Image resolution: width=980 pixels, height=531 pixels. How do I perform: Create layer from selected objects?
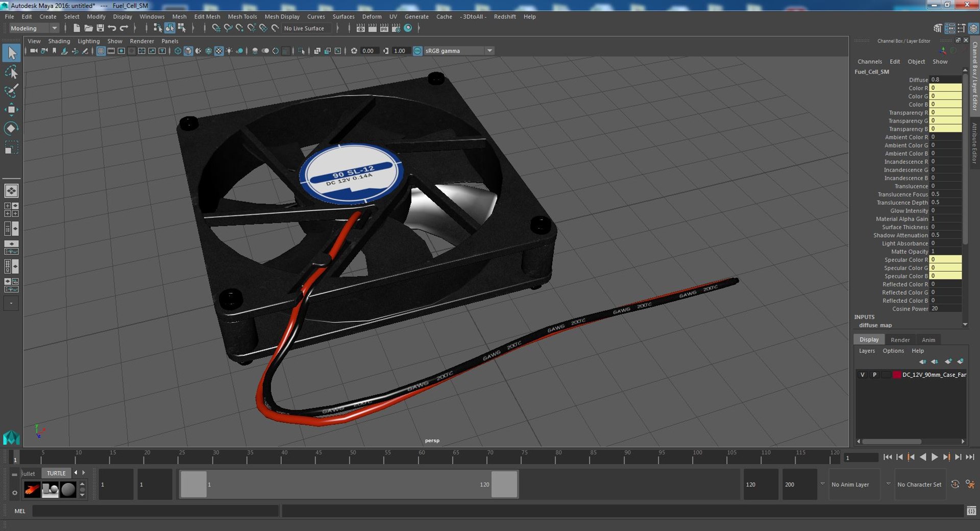[x=960, y=361]
